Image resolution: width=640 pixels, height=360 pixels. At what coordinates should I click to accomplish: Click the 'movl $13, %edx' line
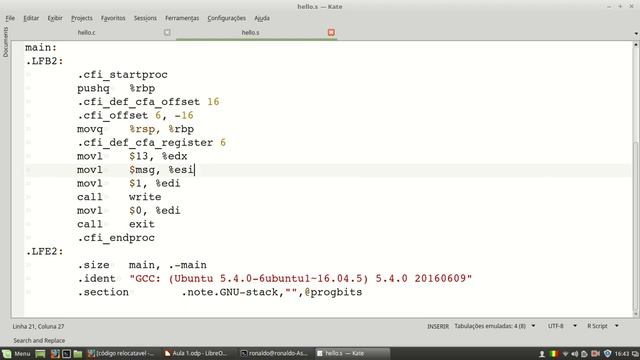pos(132,156)
